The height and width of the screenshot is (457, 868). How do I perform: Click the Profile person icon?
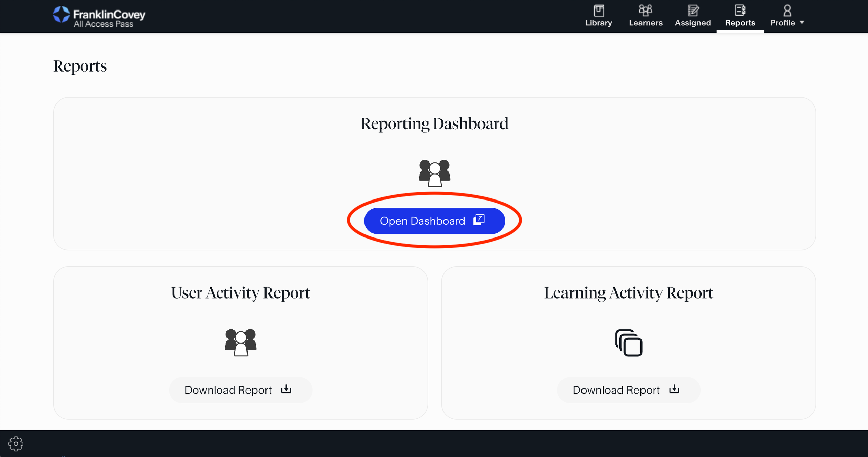point(787,11)
